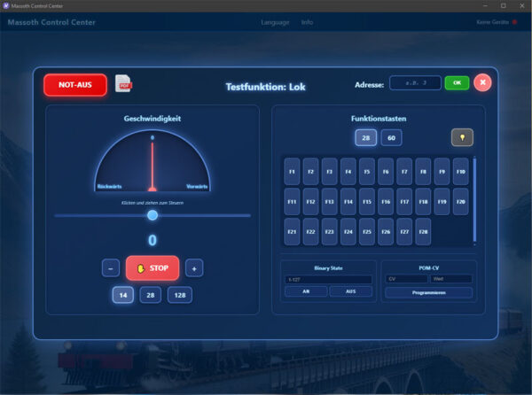
Task: Open the Language menu
Action: 274,21
